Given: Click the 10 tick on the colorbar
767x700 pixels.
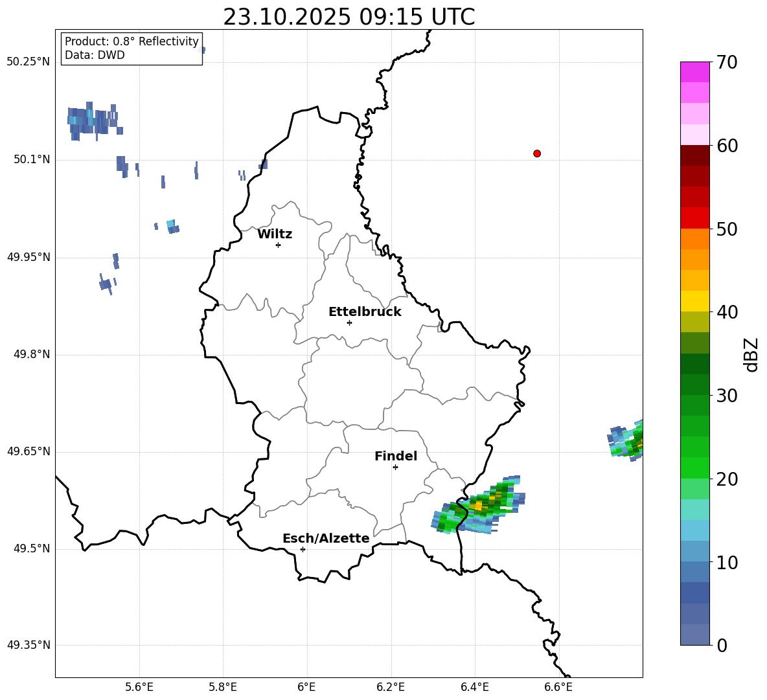Looking at the screenshot, I should point(726,563).
